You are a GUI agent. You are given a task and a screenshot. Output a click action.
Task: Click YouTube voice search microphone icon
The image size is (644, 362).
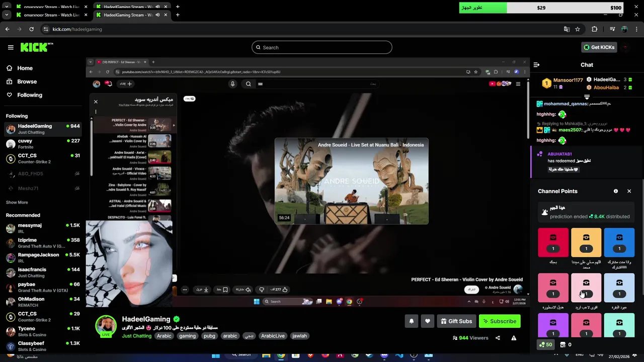232,84
